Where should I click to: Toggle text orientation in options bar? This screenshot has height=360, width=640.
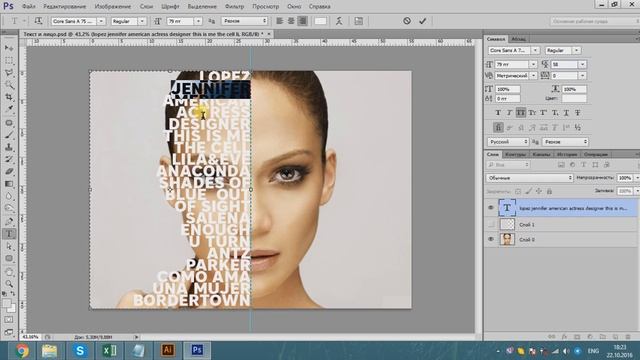[38, 21]
